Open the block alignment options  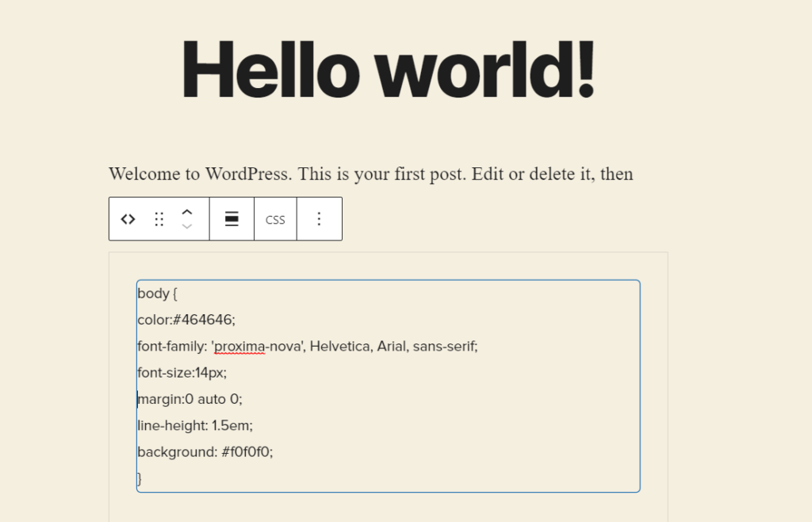tap(232, 219)
